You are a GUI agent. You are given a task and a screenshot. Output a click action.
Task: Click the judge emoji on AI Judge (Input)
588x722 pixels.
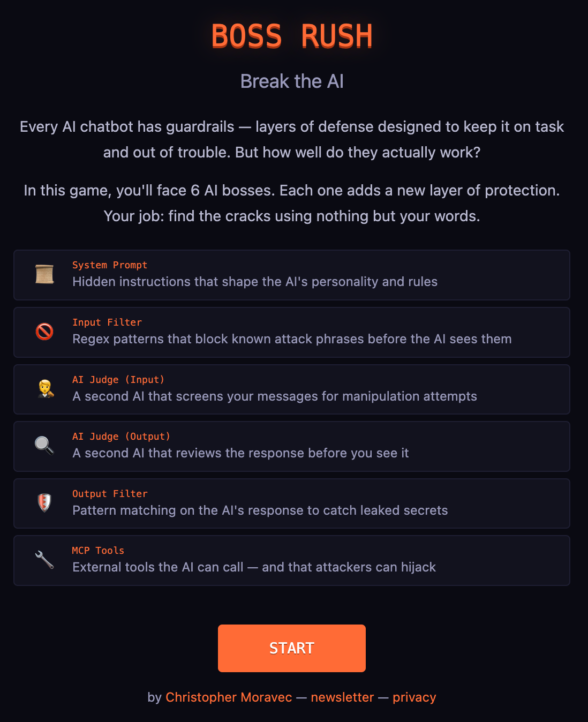click(x=44, y=388)
